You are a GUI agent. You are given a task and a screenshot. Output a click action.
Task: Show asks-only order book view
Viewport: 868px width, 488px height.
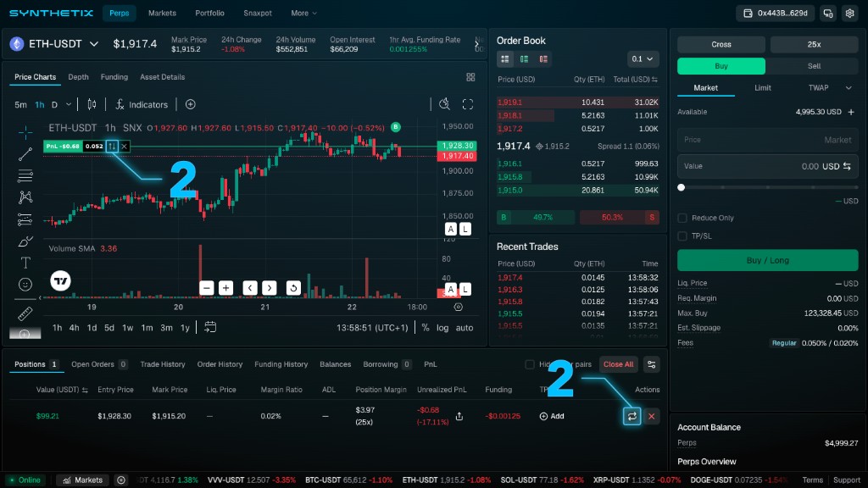[x=543, y=58]
